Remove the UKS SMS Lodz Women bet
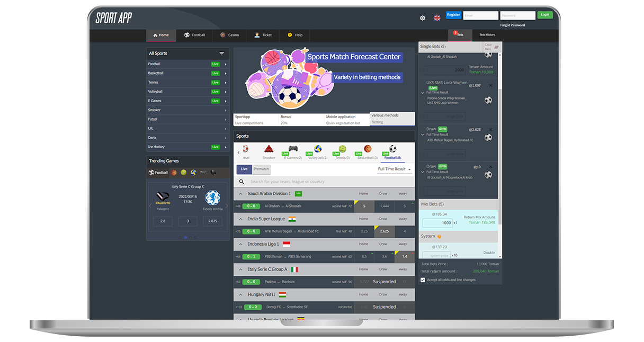The image size is (644, 342). point(490,85)
